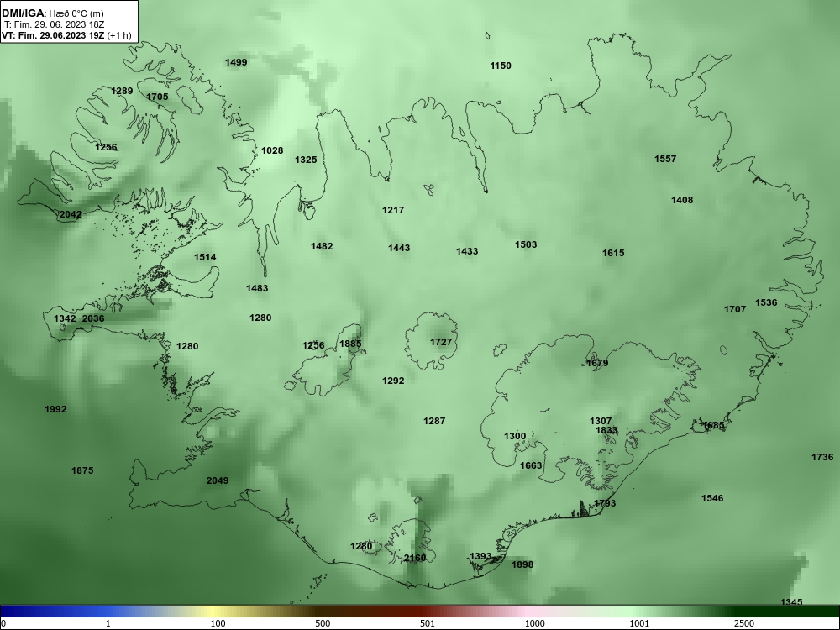The width and height of the screenshot is (840, 630).
Task: Click the VT valid time line
Action: pos(66,35)
